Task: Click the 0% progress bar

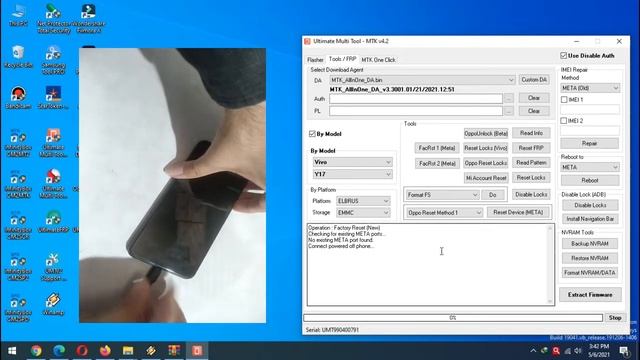Action: pos(453,318)
